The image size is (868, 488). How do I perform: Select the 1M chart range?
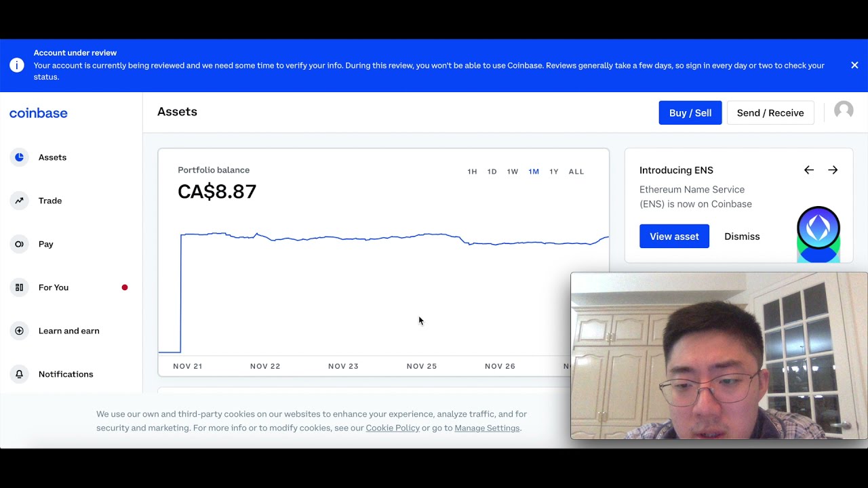tap(534, 171)
